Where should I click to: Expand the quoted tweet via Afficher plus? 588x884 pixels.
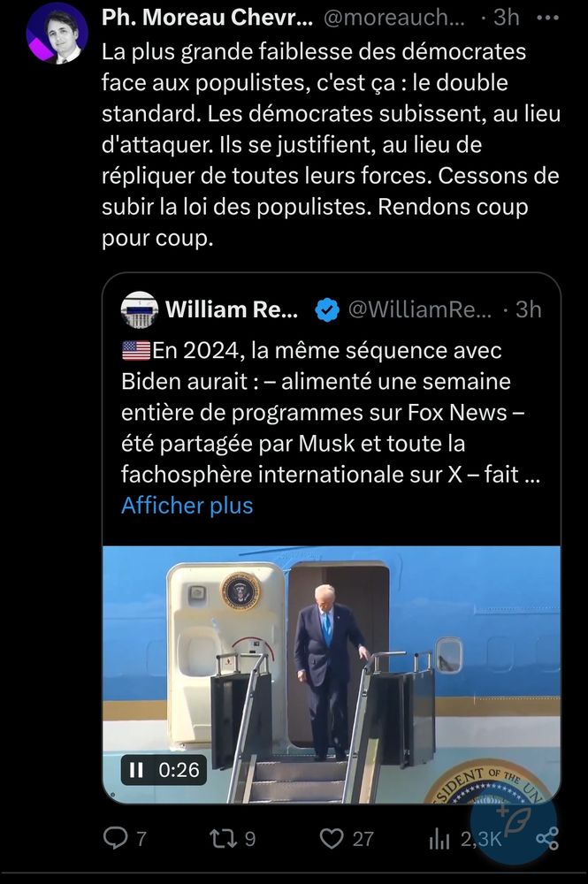click(187, 505)
